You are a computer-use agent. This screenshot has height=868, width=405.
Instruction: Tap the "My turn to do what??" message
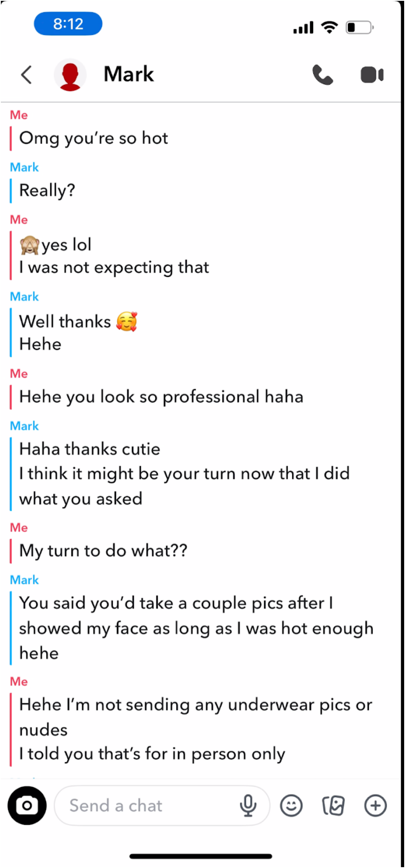tap(103, 551)
